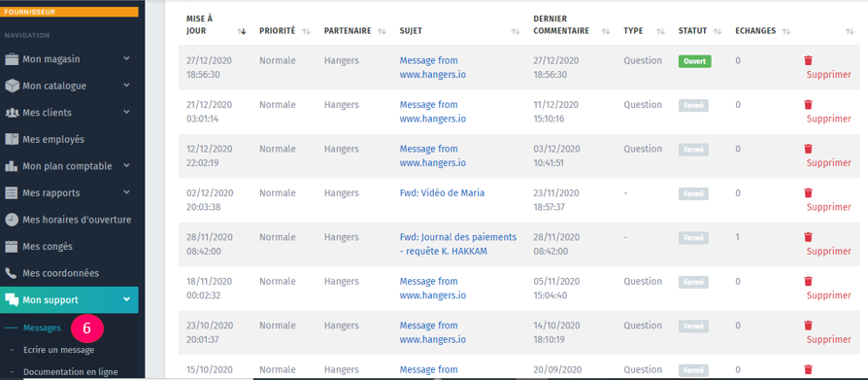Collapse the Mon support section chevron
868x380 pixels.
point(126,299)
